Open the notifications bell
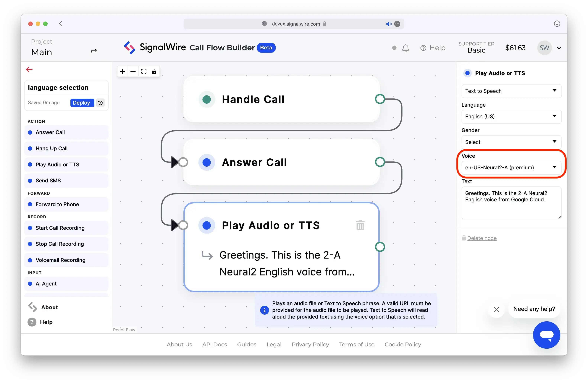The width and height of the screenshot is (588, 383). coord(406,48)
